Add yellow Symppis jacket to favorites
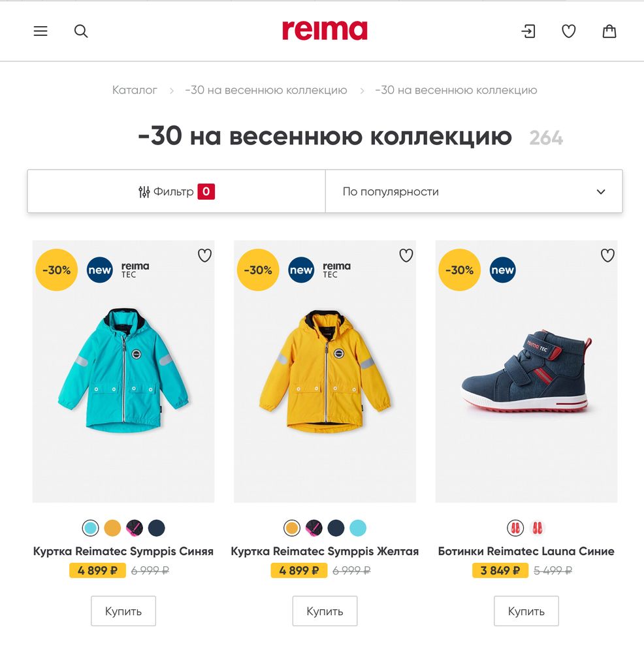The width and height of the screenshot is (644, 653). [x=406, y=255]
